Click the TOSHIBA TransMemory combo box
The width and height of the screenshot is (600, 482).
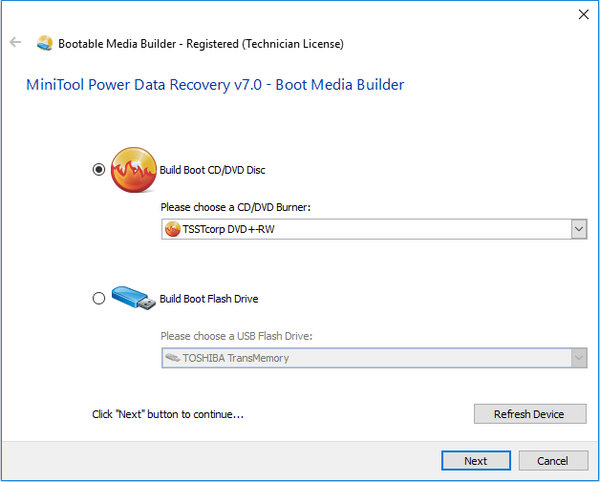pyautogui.click(x=374, y=358)
